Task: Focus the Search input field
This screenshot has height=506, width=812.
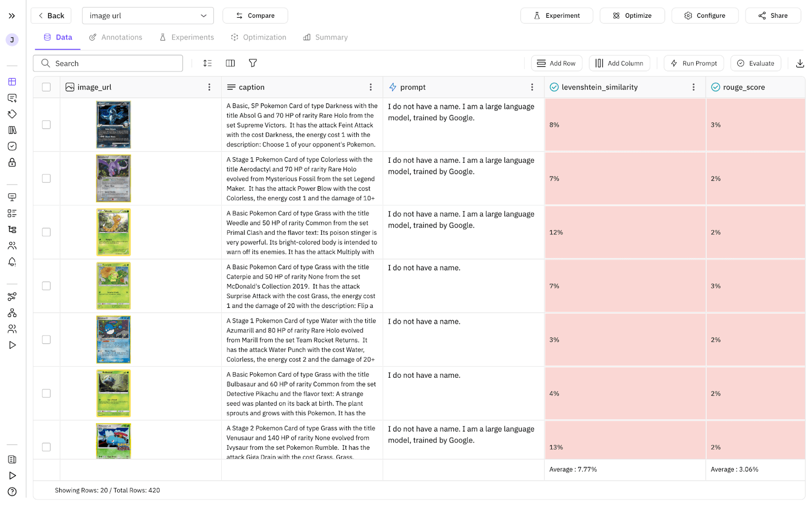Action: click(108, 63)
